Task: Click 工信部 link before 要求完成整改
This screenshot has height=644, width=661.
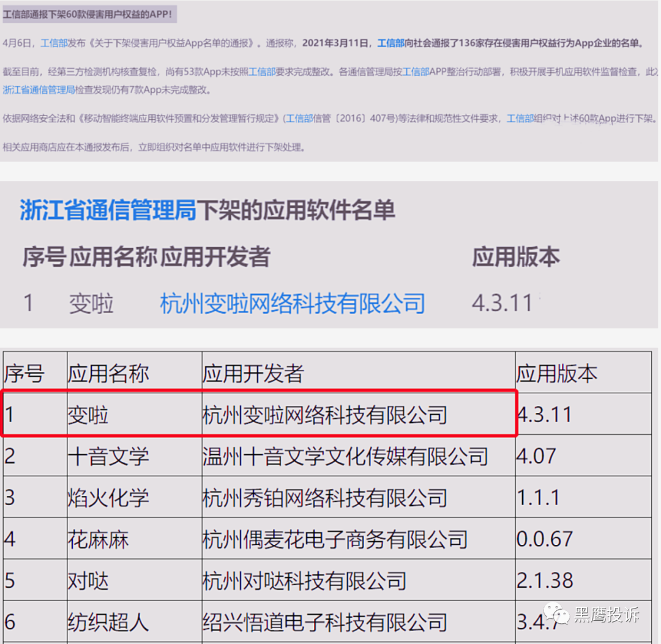Action: (262, 72)
